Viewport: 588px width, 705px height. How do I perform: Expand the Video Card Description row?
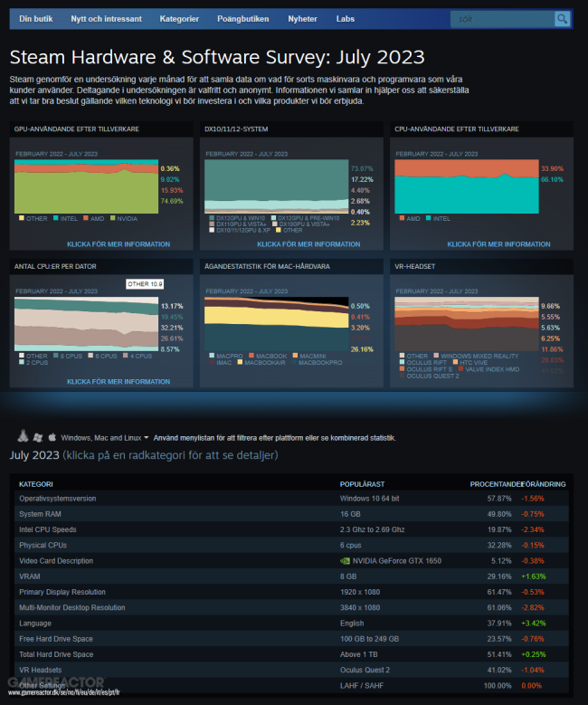[291, 561]
